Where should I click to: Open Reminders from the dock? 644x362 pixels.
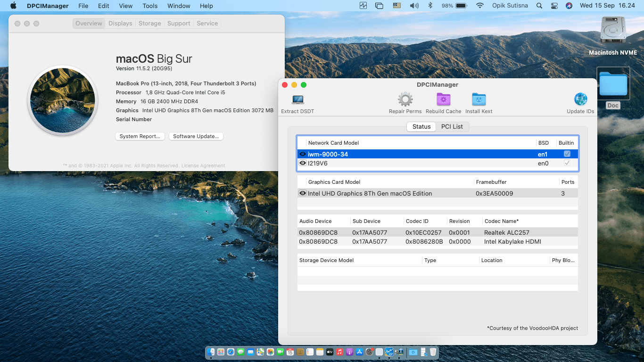(310, 352)
